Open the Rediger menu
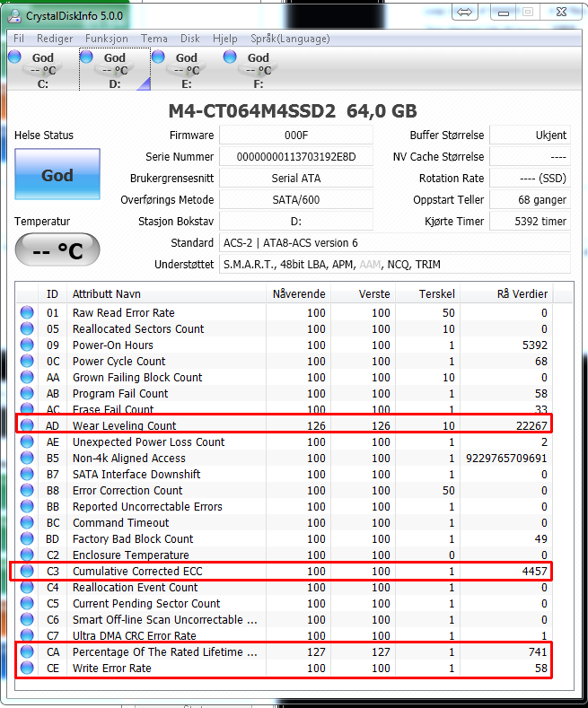 tap(55, 39)
